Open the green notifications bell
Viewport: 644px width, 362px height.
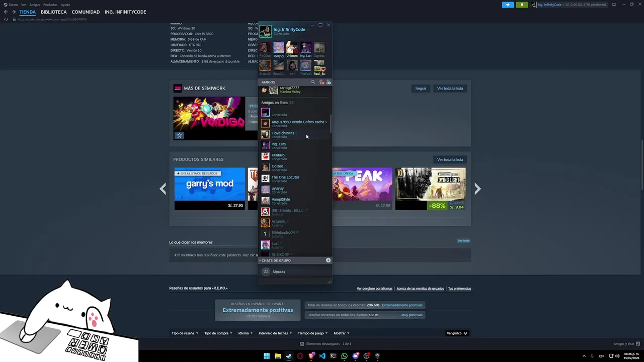pos(522,5)
